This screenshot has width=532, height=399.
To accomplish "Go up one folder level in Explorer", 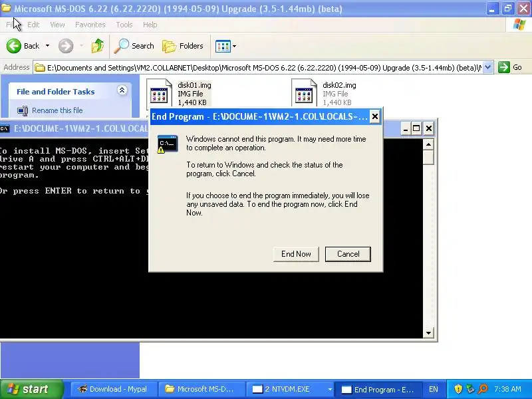I will [98, 46].
